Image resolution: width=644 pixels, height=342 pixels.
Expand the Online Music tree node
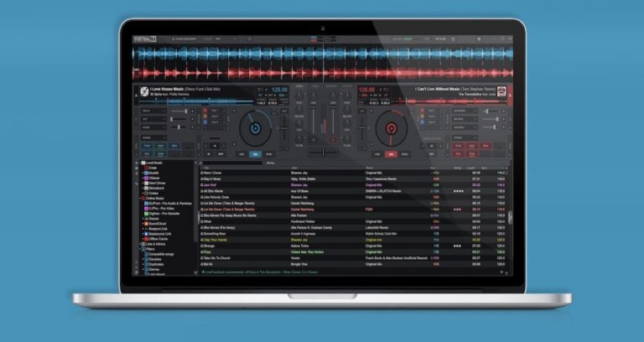point(140,198)
